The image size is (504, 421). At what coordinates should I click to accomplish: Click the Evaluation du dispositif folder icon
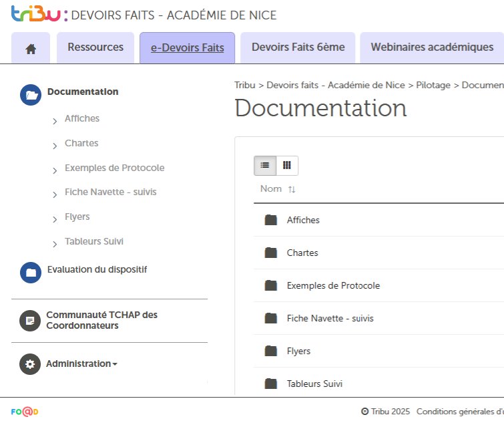(x=31, y=273)
